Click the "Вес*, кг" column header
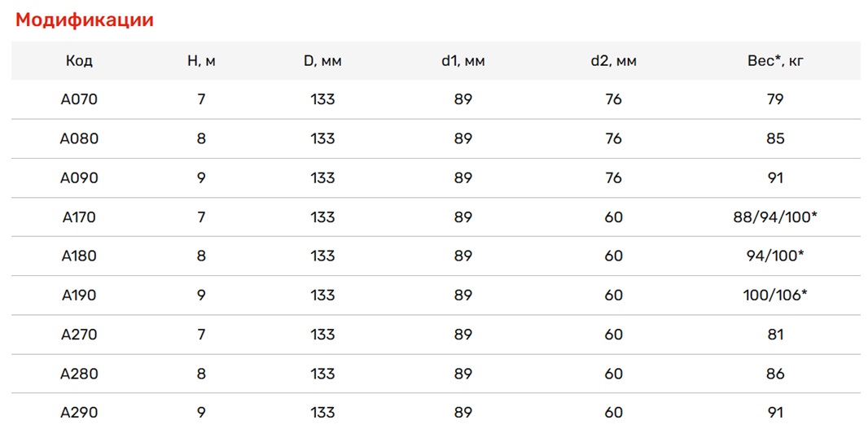Screen dimensions: 868x429 [x=775, y=61]
